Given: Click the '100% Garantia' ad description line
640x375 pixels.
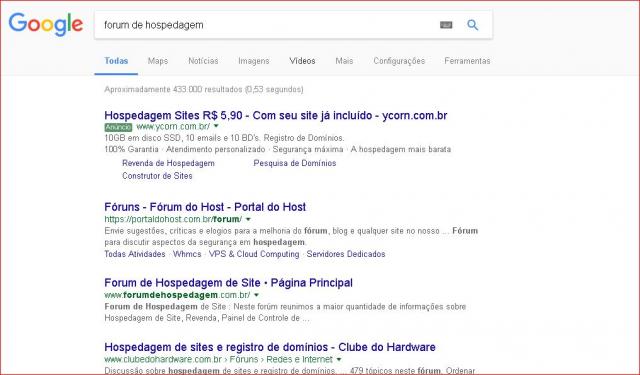Looking at the screenshot, I should pos(278,149).
